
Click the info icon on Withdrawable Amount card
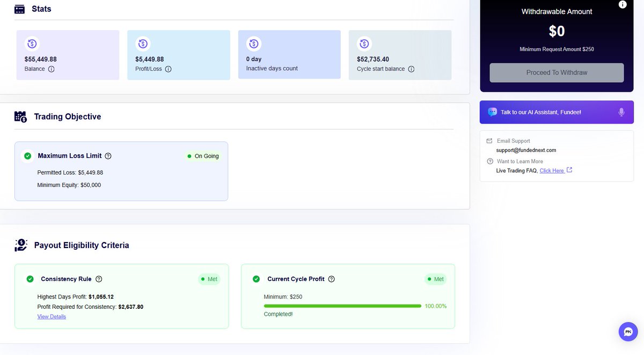[x=623, y=4]
